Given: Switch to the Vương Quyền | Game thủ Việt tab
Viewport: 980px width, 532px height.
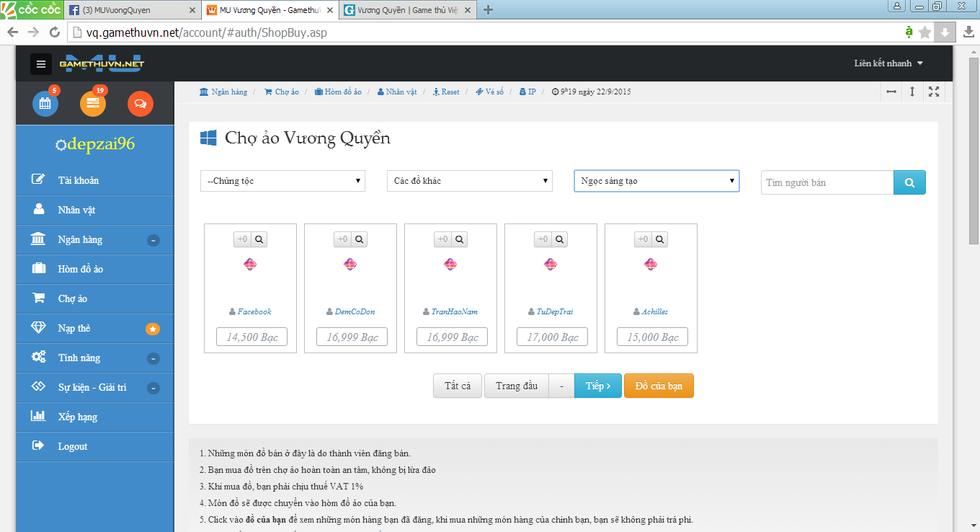Looking at the screenshot, I should tap(407, 10).
